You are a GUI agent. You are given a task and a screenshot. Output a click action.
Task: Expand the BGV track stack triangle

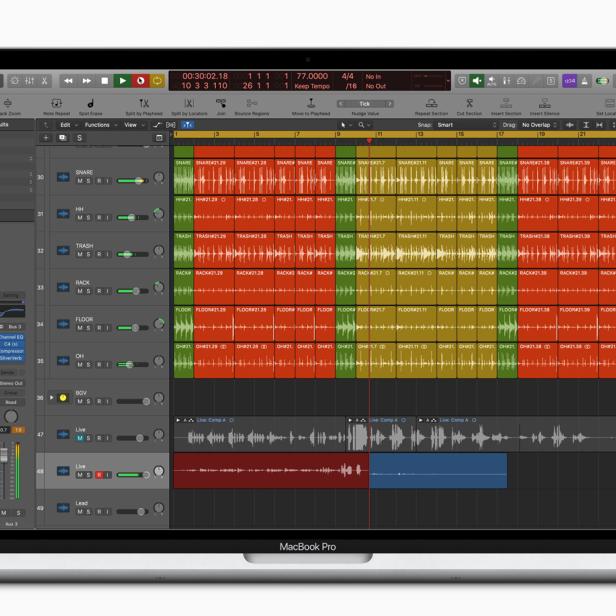pyautogui.click(x=51, y=398)
